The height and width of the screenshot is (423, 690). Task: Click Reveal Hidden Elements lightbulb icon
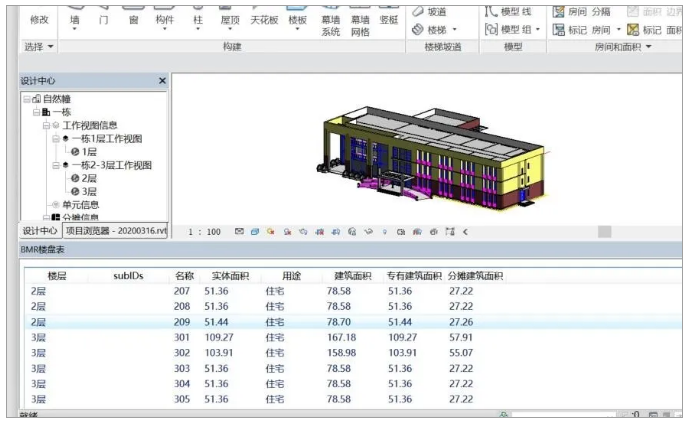click(385, 232)
